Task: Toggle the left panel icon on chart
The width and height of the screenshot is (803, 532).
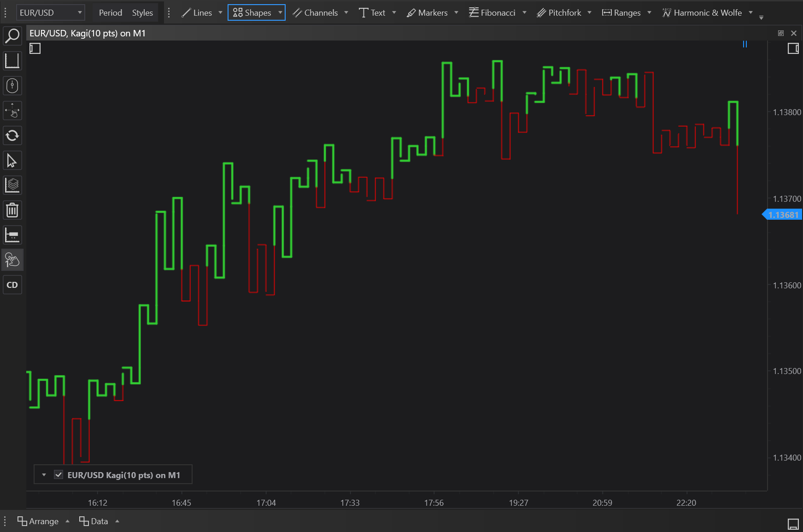Action: point(35,48)
